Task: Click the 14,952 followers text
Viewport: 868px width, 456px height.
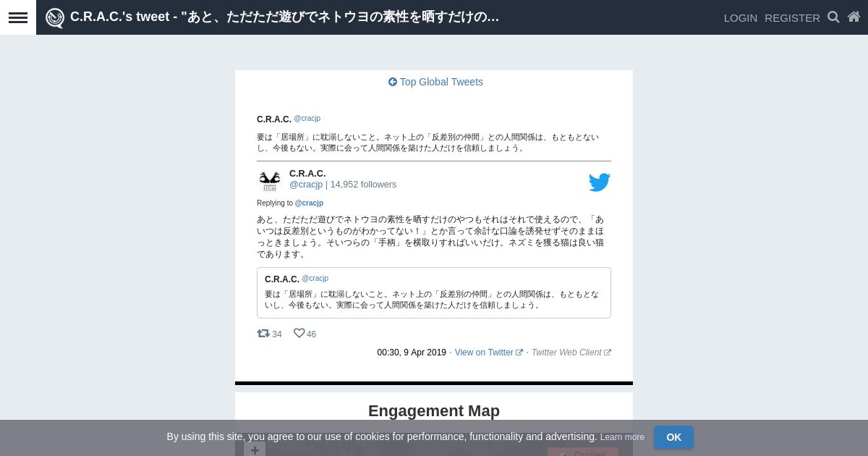Action: [363, 185]
